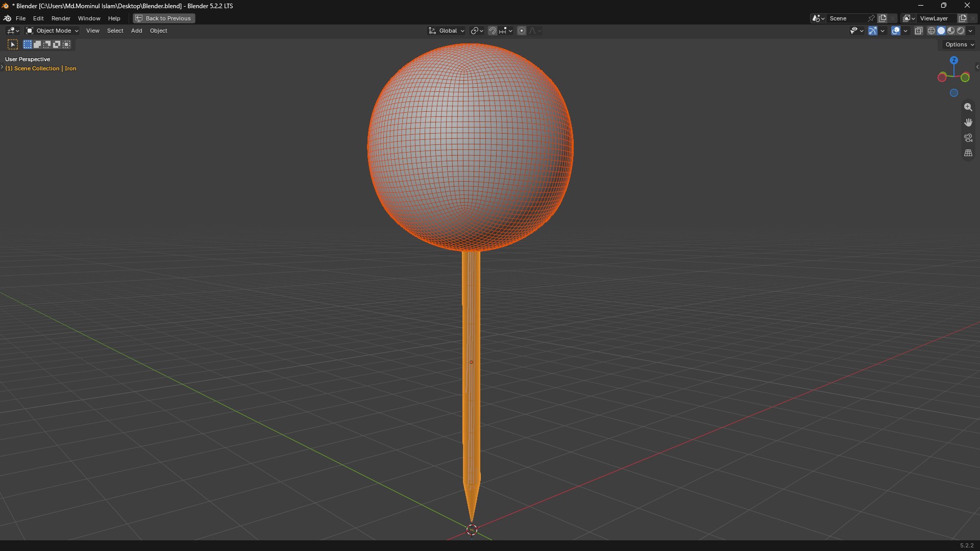The width and height of the screenshot is (980, 551).
Task: Choose Extend Existing Selection mode icon
Action: coord(37,45)
